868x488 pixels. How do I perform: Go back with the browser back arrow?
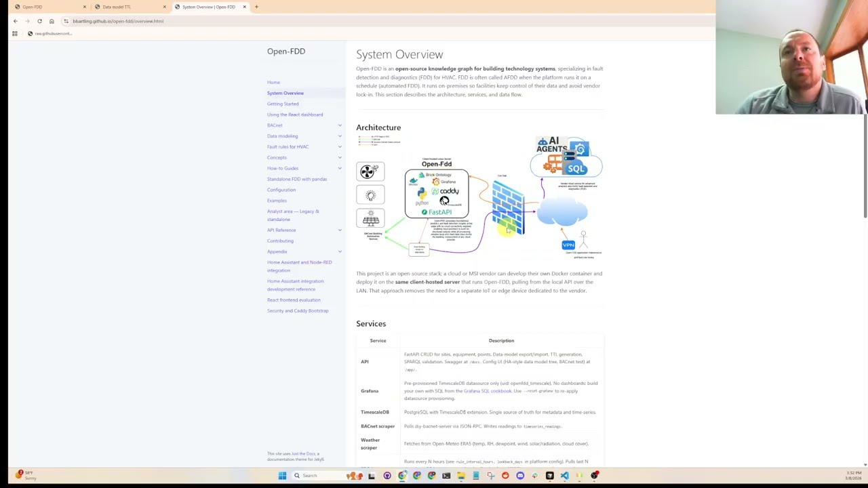15,21
